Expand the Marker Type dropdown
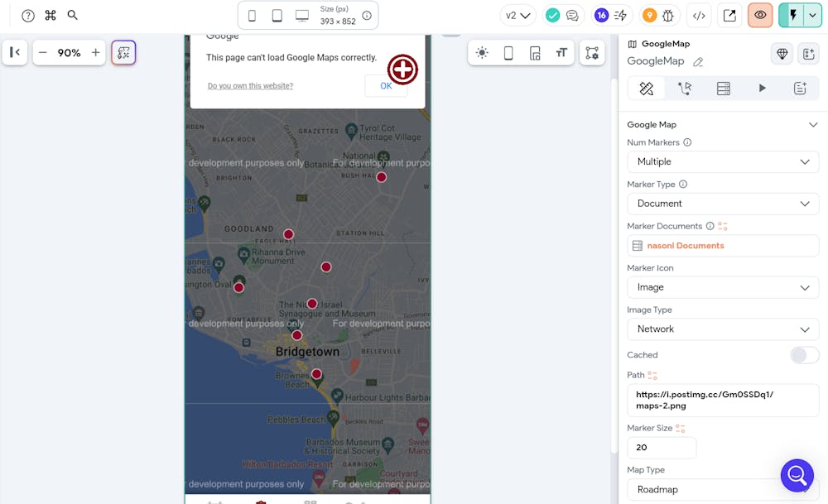 722,204
